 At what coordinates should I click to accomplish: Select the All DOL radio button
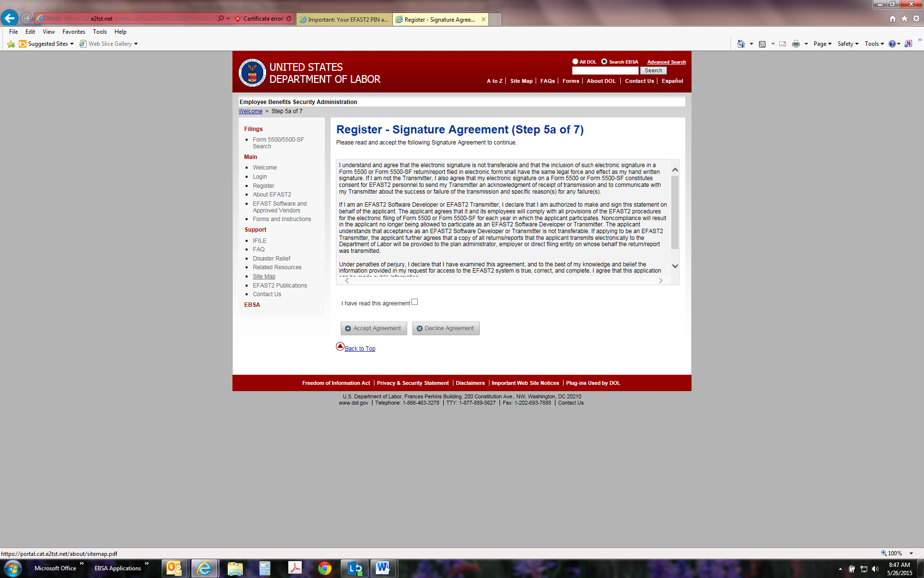click(x=575, y=62)
